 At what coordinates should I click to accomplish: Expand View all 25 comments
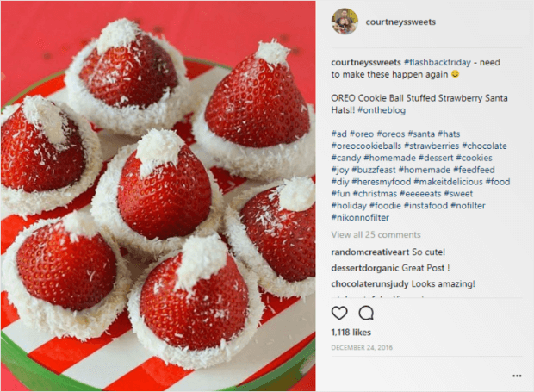click(x=376, y=234)
